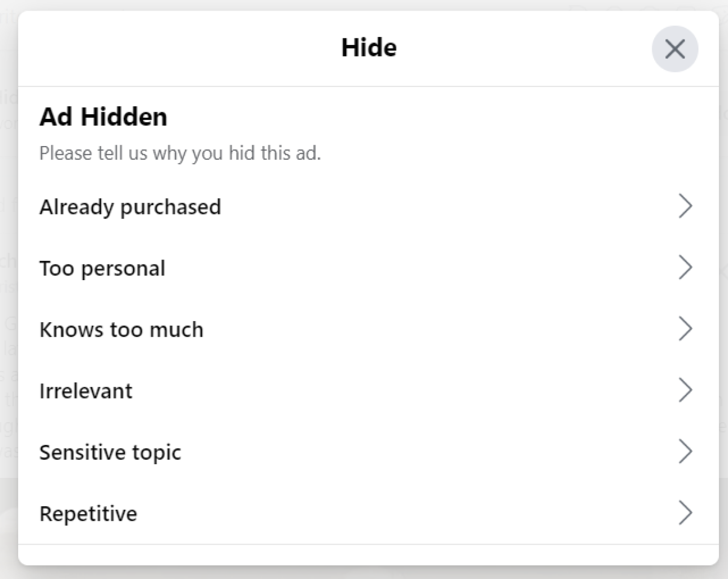This screenshot has width=728, height=579.
Task: Click the Knows too much chevron
Action: click(x=685, y=329)
